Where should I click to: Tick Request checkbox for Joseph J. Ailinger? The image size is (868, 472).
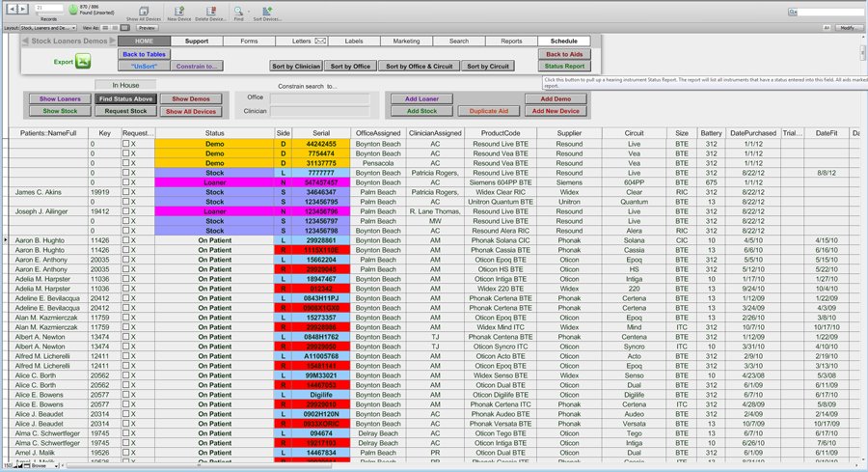(125, 211)
